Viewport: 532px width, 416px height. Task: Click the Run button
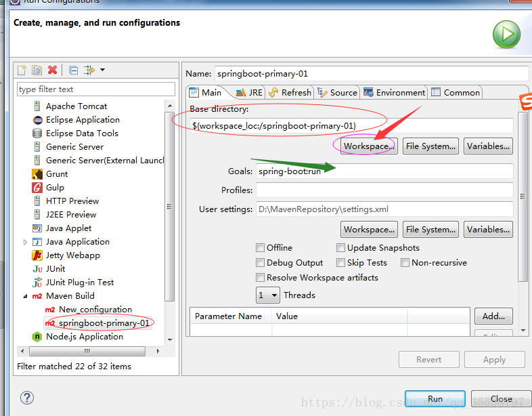coord(435,398)
